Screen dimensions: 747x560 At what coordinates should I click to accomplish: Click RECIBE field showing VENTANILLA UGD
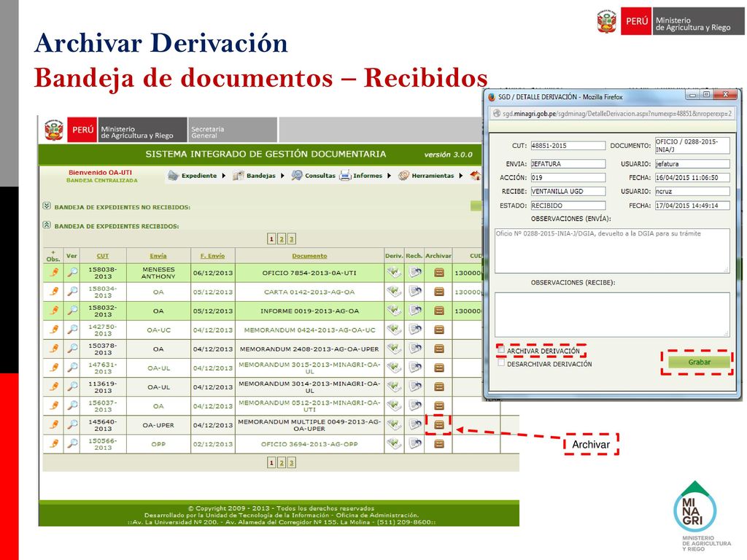568,192
